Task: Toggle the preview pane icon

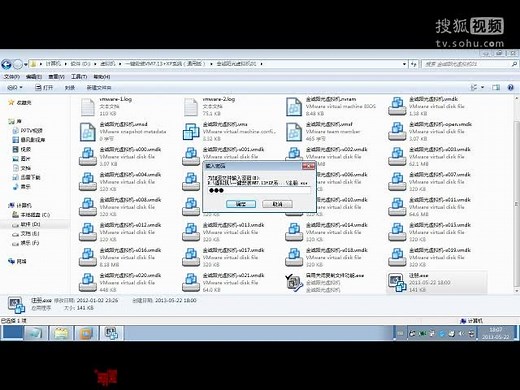Action: coord(496,87)
